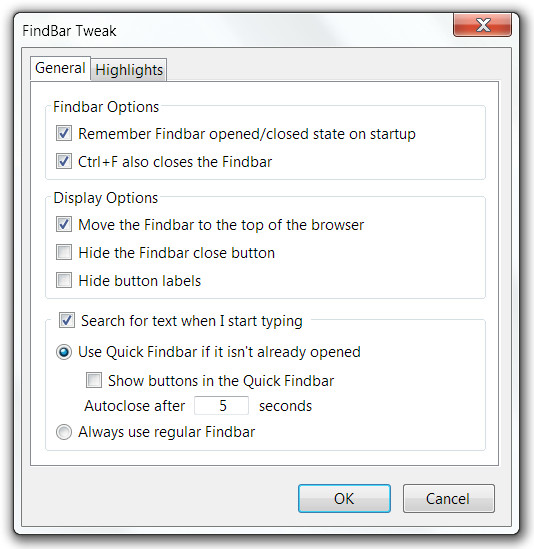Viewport: 534px width, 549px height.
Task: Click the OK button
Action: (344, 499)
